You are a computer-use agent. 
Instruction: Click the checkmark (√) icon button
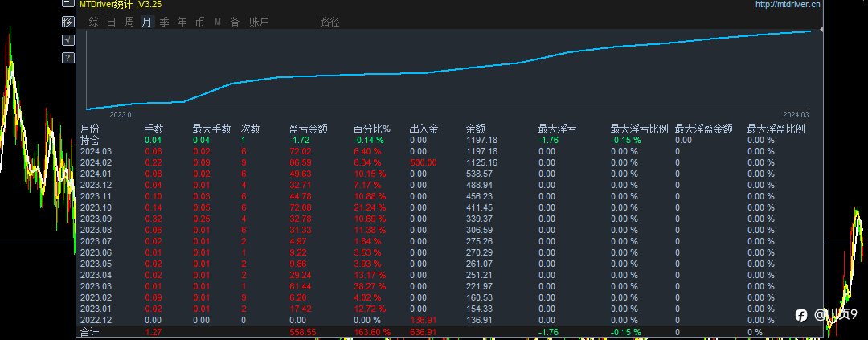click(68, 40)
